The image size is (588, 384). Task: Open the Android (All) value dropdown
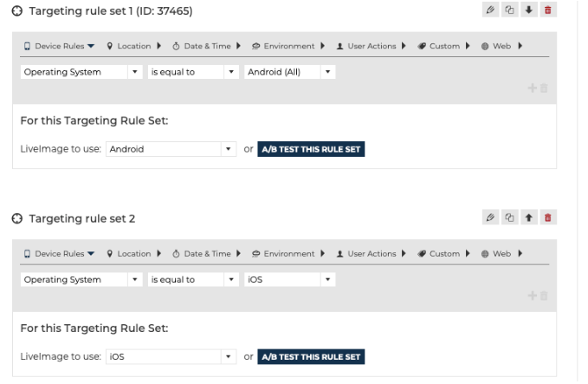289,72
